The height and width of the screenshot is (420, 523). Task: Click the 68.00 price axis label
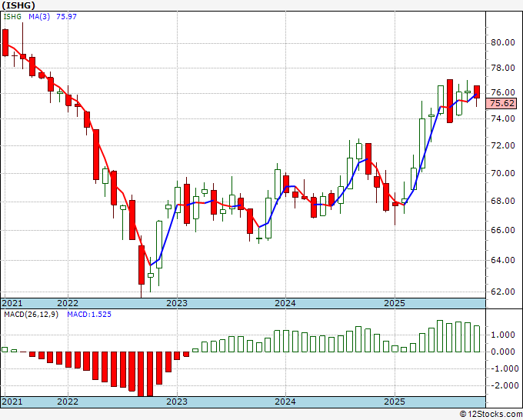coord(502,202)
